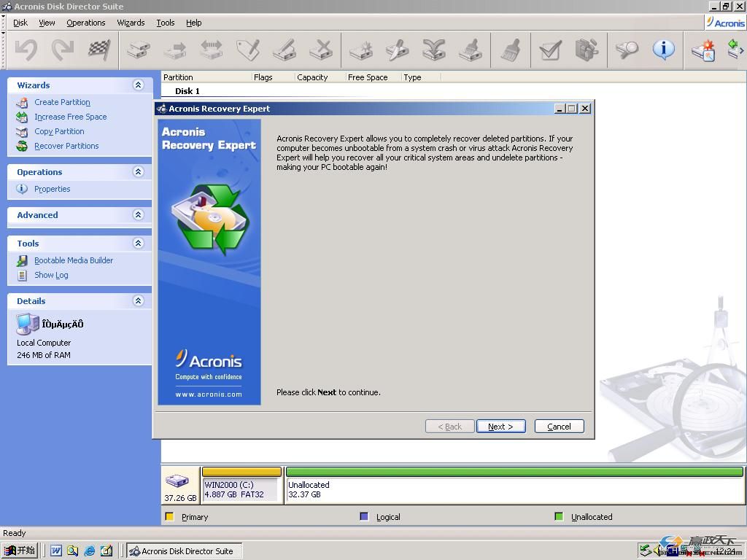Click the Undo arrow toolbar icon

[x=26, y=50]
